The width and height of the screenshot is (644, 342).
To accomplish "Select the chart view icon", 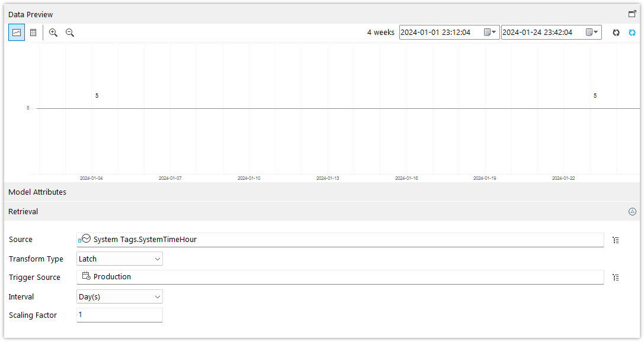I will tap(16, 33).
